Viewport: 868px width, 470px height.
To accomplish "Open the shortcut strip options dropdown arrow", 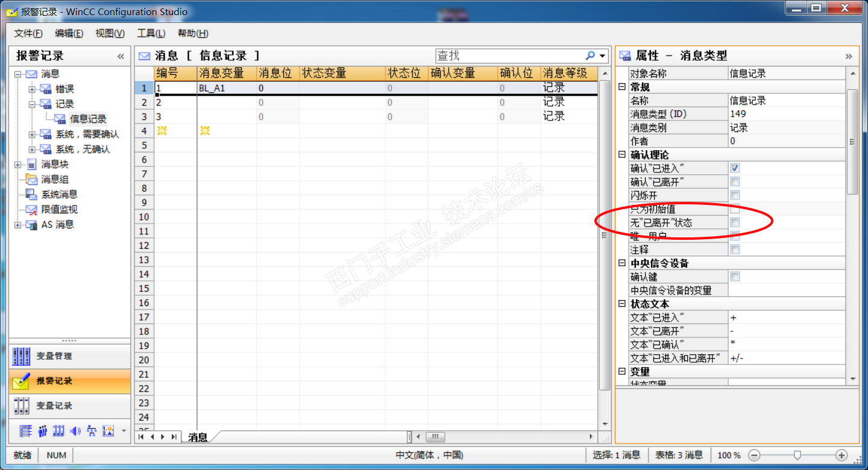I will click(124, 431).
